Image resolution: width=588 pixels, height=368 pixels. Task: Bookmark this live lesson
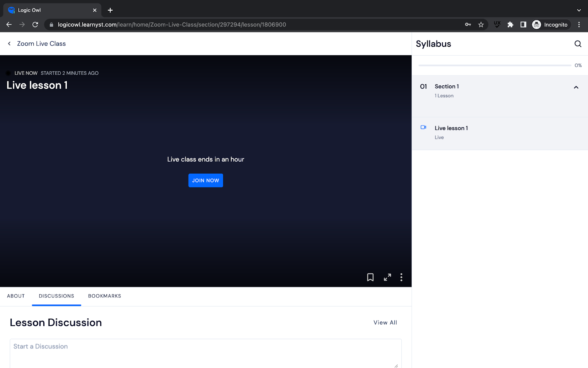370,277
